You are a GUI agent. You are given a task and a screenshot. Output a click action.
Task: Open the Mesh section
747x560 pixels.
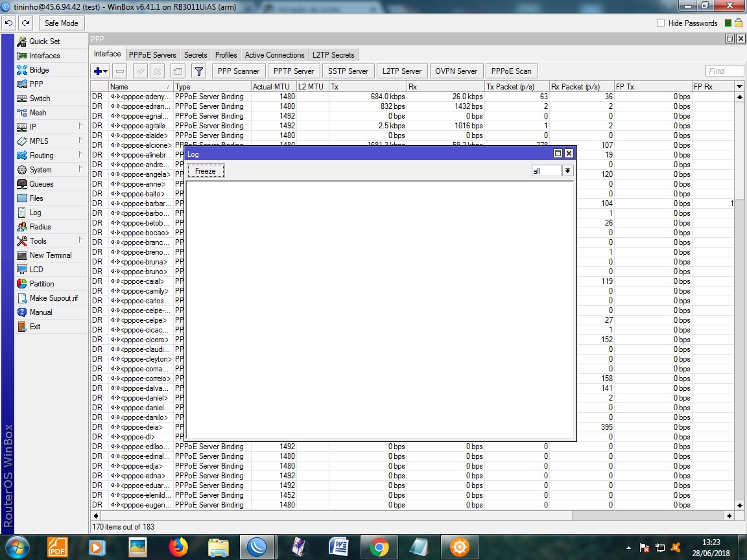(38, 113)
